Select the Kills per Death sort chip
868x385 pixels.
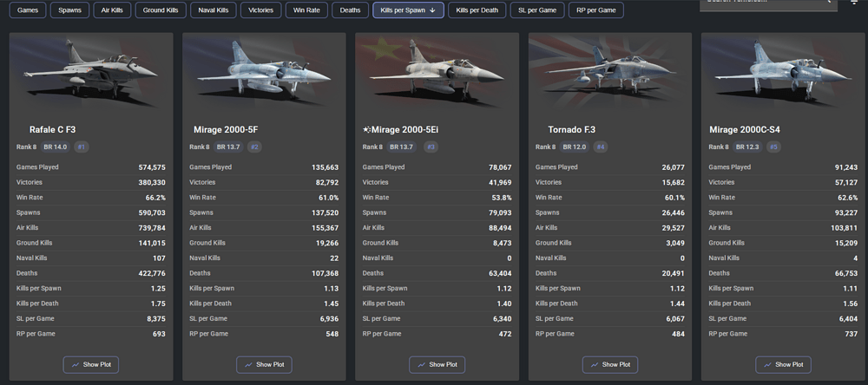coord(477,10)
